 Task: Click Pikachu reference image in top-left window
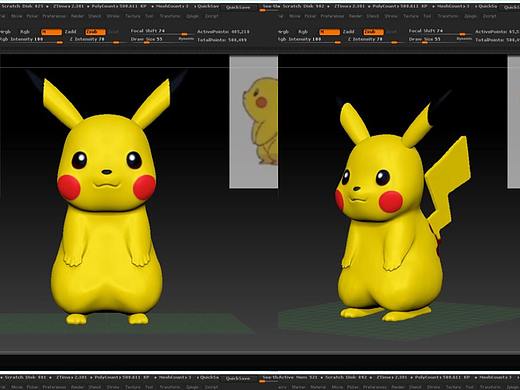pyautogui.click(x=254, y=122)
